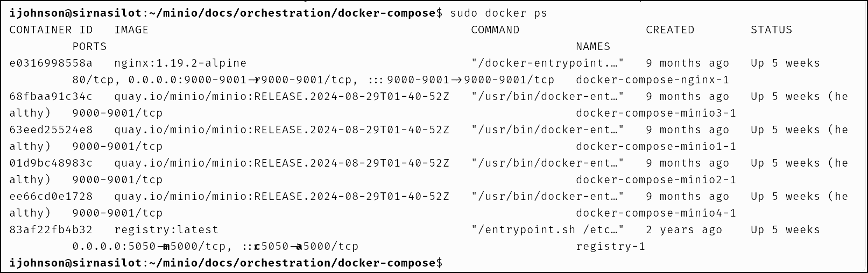Viewport: 868px width, 273px height.
Task: Click the CONTAINER ID column header
Action: (51, 30)
